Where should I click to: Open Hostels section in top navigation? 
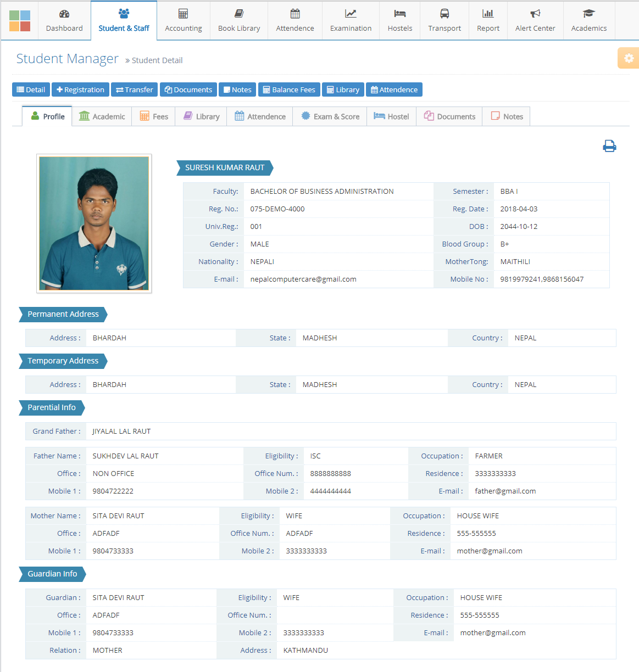coord(399,21)
